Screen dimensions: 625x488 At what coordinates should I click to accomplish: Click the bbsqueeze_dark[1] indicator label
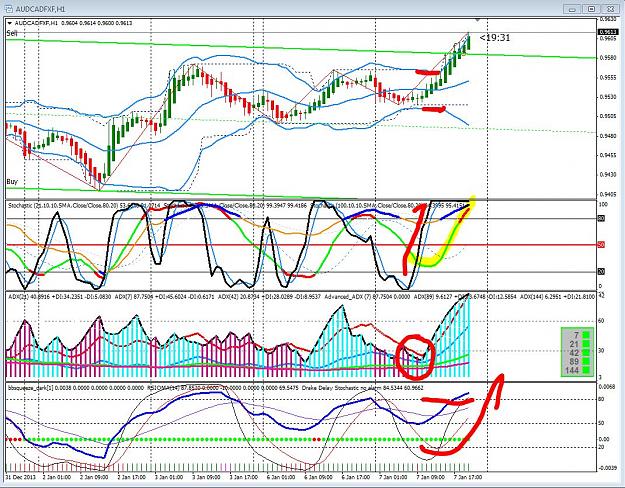pyautogui.click(x=76, y=388)
